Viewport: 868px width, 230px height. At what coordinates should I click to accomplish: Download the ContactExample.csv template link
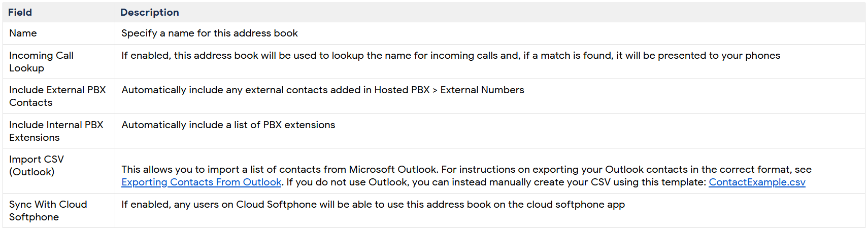click(x=757, y=182)
